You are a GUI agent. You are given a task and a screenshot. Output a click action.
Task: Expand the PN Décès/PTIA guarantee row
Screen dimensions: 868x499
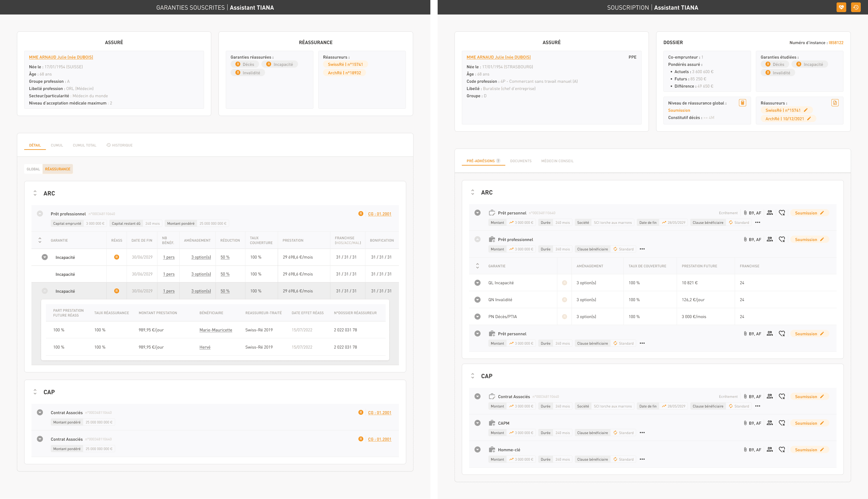click(477, 317)
